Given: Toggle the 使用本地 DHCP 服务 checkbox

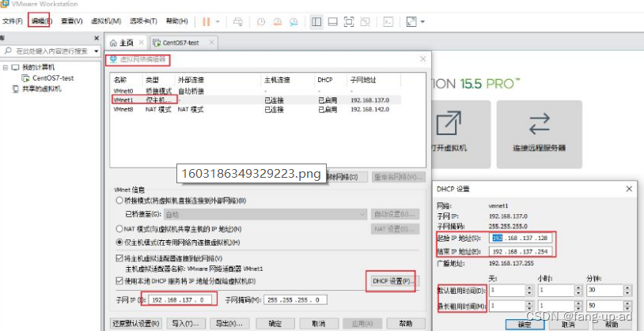Looking at the screenshot, I should tap(119, 281).
